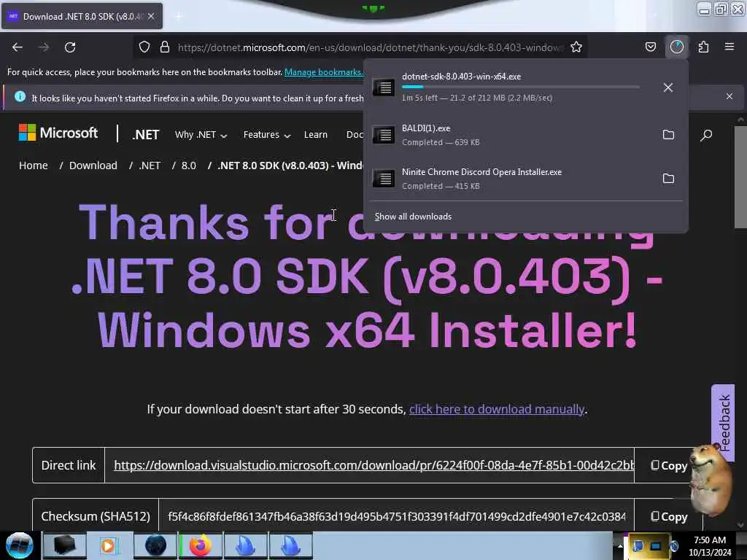Open the site search magnifier
The image size is (747, 560).
coord(706,135)
